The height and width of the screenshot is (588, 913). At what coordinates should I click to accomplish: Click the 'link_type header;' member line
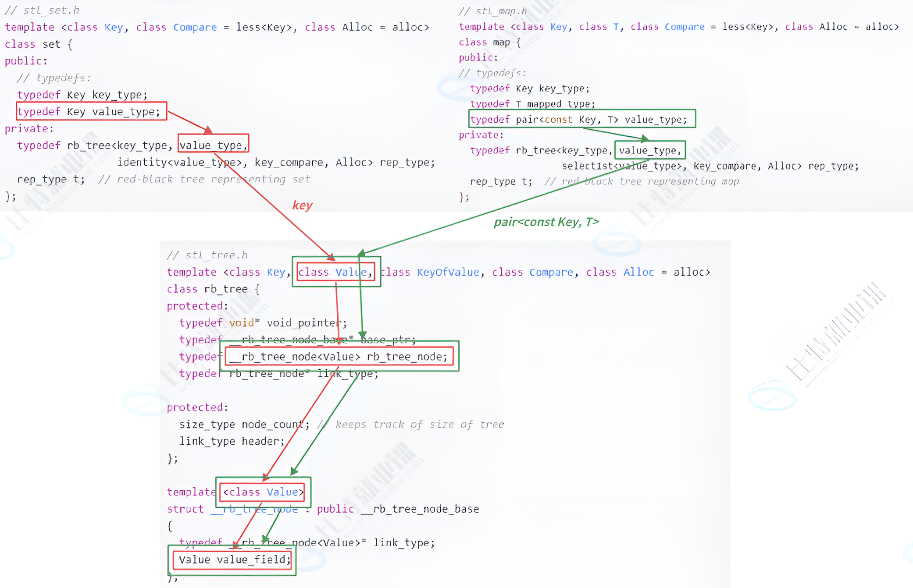coord(232,441)
